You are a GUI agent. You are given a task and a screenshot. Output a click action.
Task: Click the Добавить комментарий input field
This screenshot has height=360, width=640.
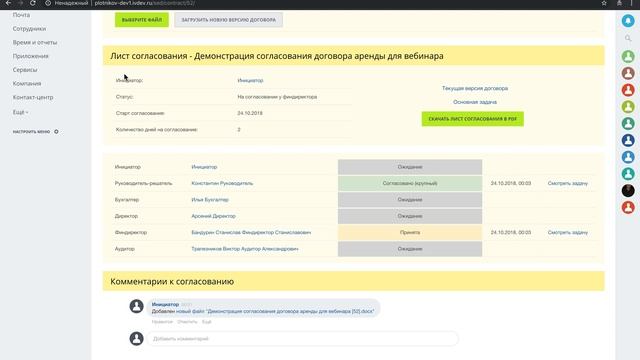pos(302,338)
